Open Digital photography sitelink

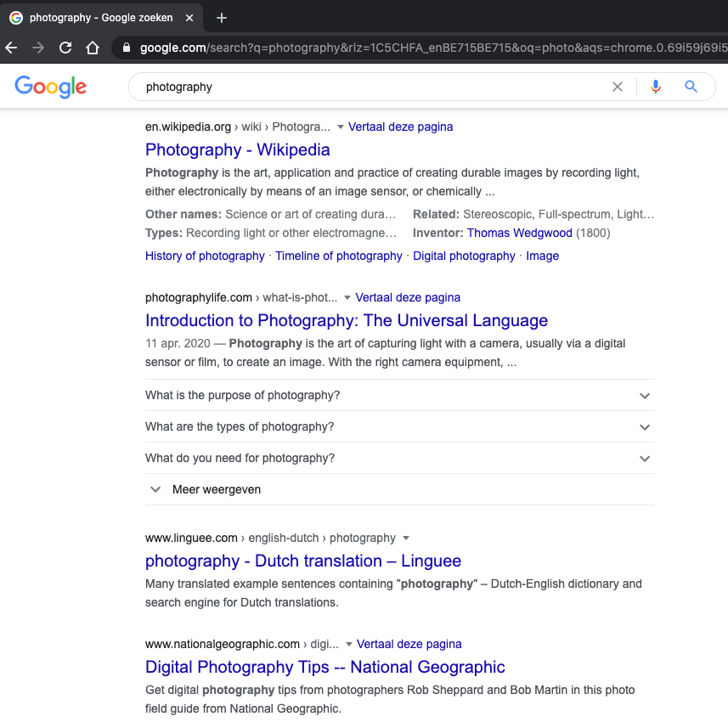464,257
